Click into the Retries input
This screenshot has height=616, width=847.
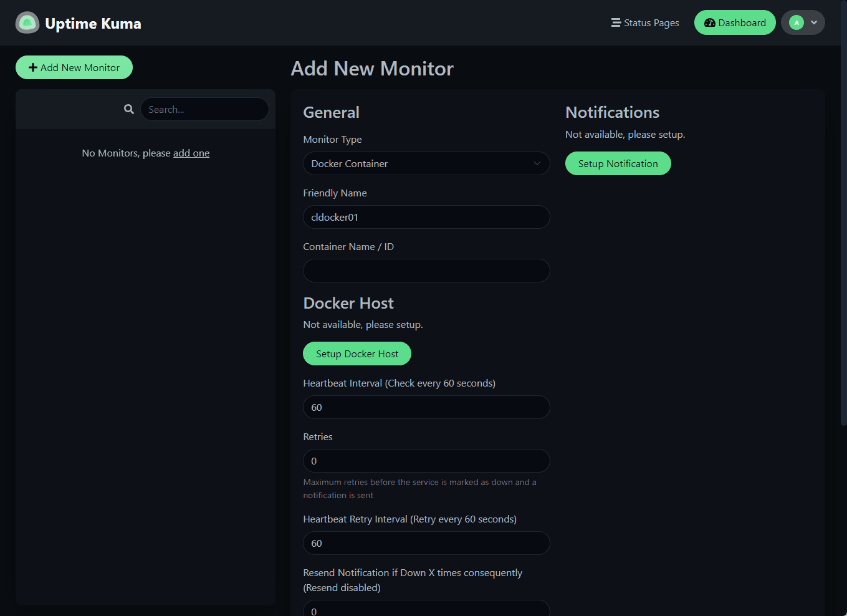pos(426,461)
